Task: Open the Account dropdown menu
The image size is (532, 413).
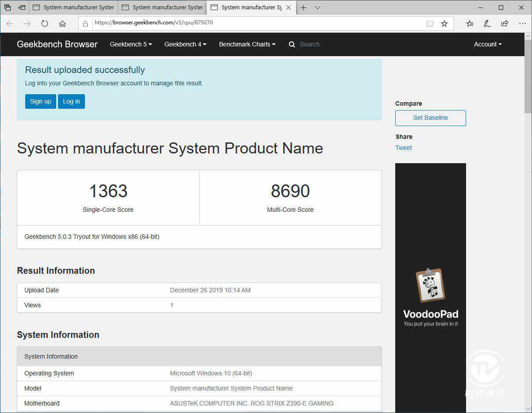Action: point(487,44)
